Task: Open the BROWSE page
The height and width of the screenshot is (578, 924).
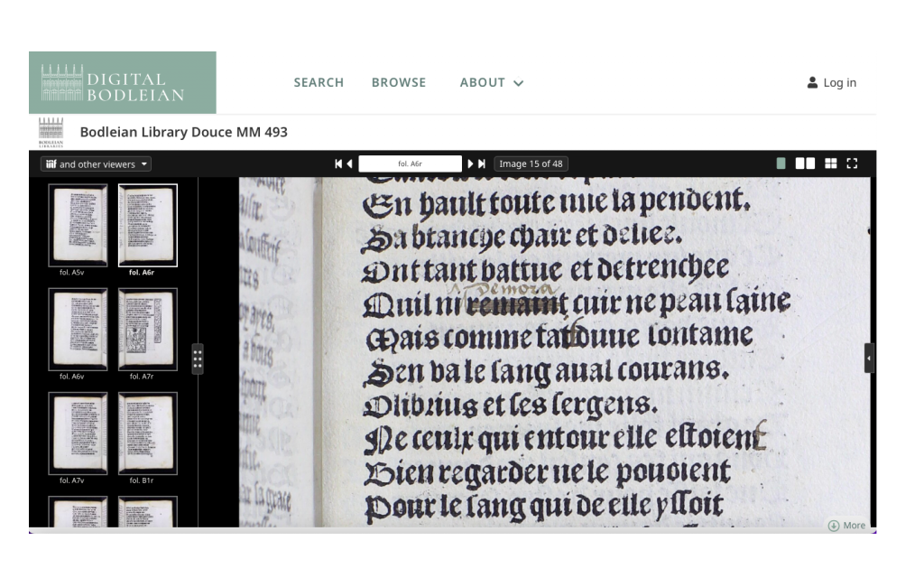Action: tap(398, 82)
